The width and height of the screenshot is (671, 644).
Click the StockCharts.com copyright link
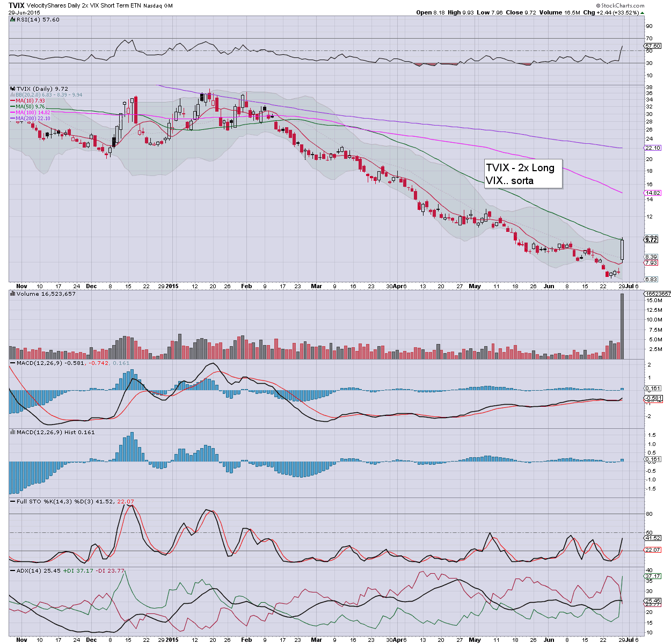[x=621, y=5]
